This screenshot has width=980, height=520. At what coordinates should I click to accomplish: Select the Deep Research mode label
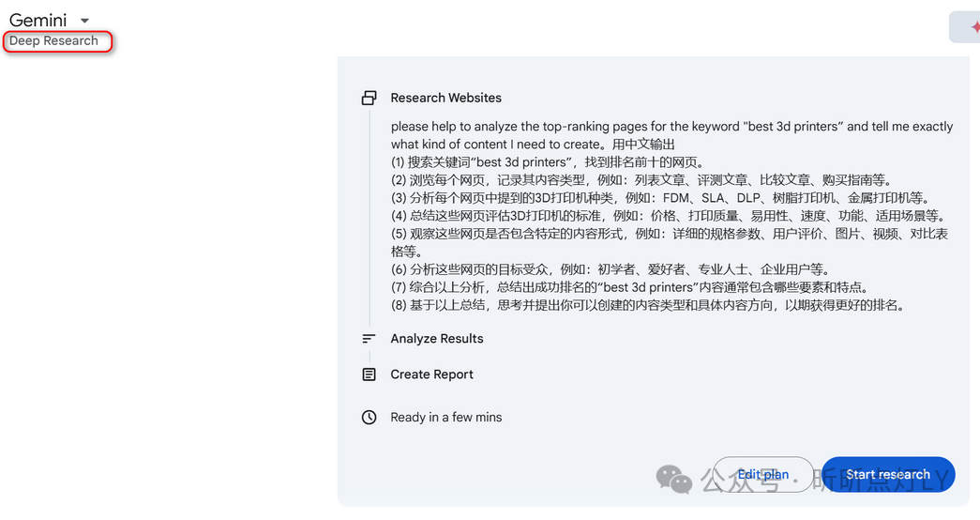pos(54,41)
